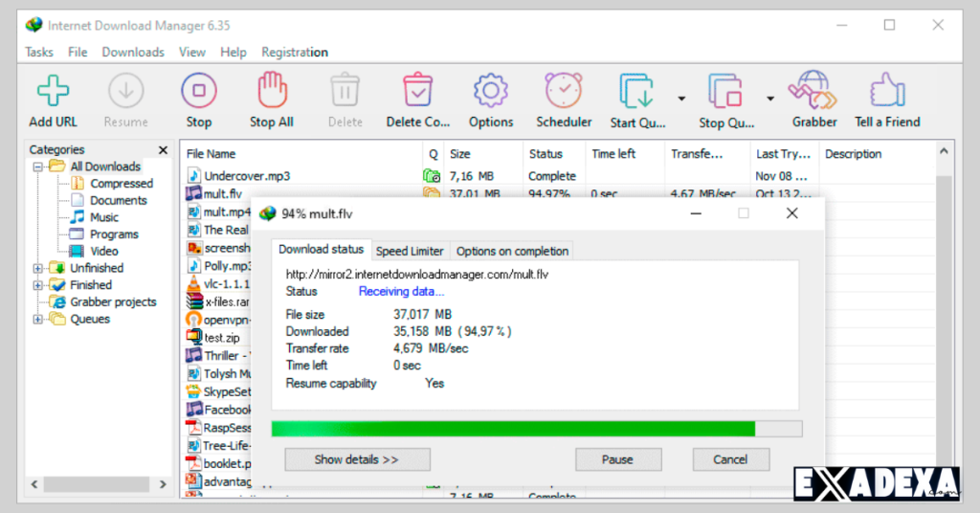Screen dimensions: 980x513
Task: Click the Start Queue icon
Action: [x=636, y=91]
